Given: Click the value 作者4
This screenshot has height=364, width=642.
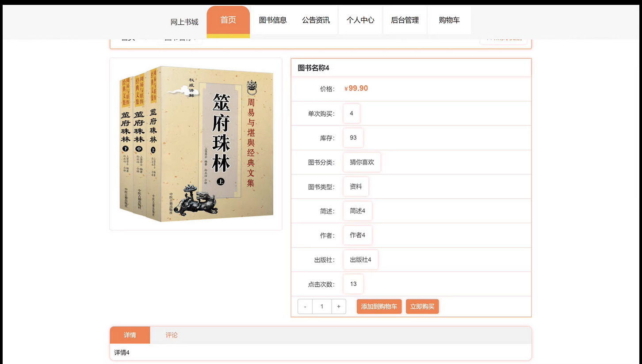Looking at the screenshot, I should coord(358,235).
